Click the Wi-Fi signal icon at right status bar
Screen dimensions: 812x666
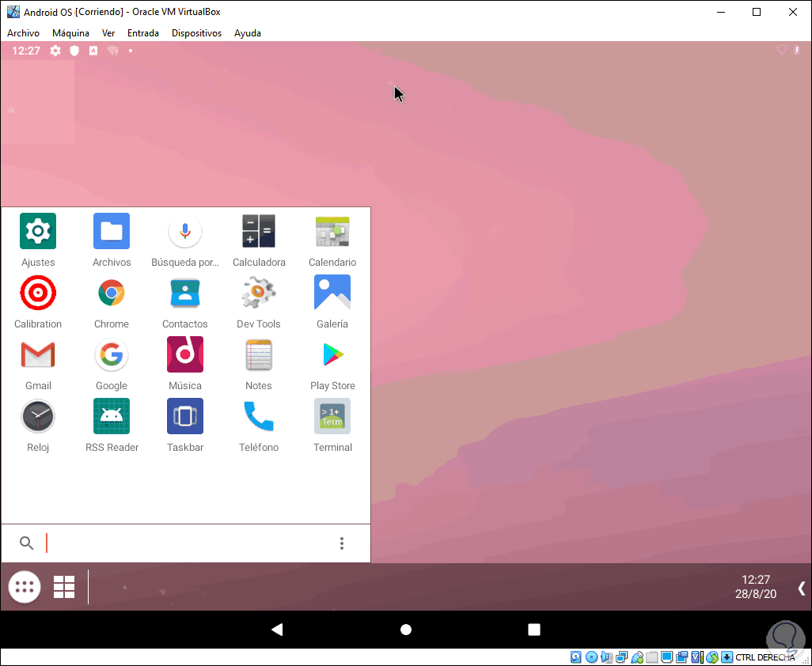781,50
